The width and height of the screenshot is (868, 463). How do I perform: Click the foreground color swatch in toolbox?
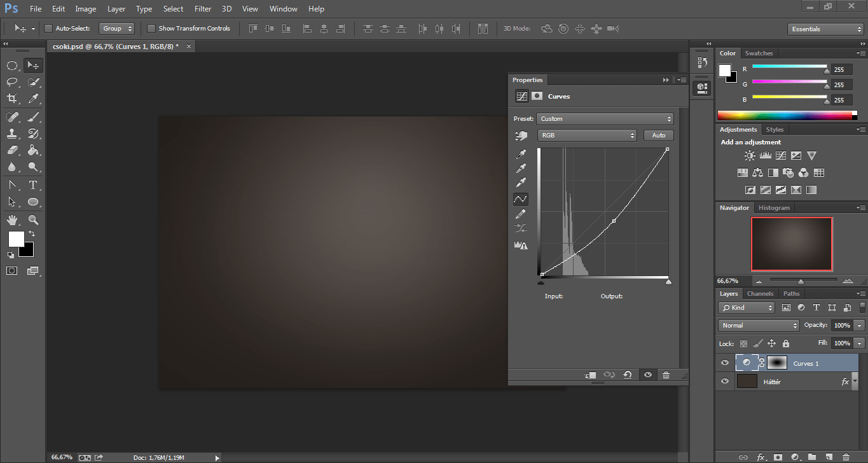coord(15,239)
